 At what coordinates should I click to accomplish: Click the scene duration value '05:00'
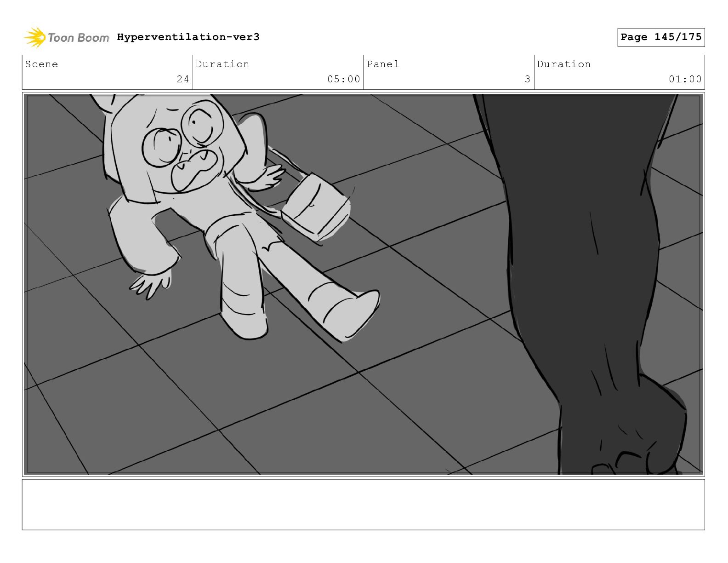point(344,79)
